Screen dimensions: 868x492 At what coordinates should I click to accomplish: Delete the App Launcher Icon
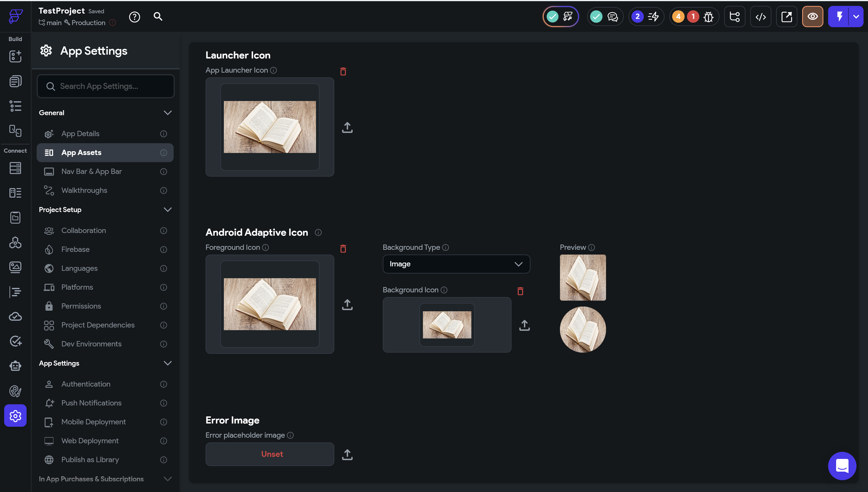[x=343, y=71]
